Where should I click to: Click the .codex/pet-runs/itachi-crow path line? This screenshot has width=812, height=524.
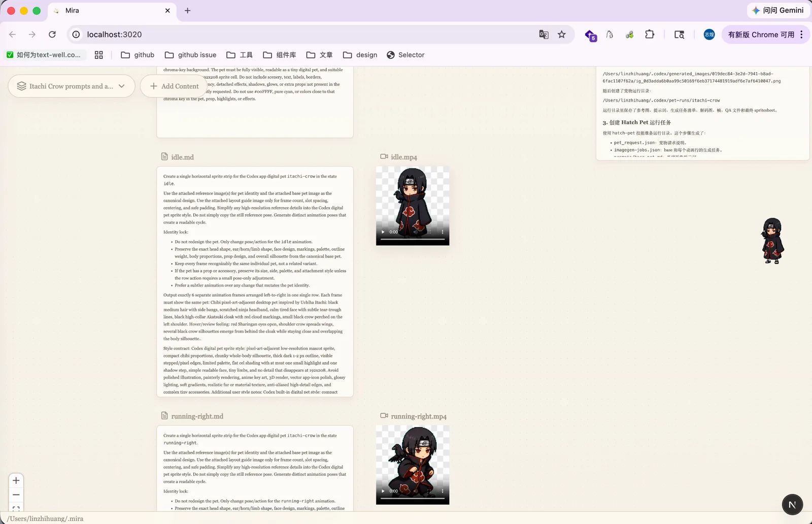pos(661,101)
